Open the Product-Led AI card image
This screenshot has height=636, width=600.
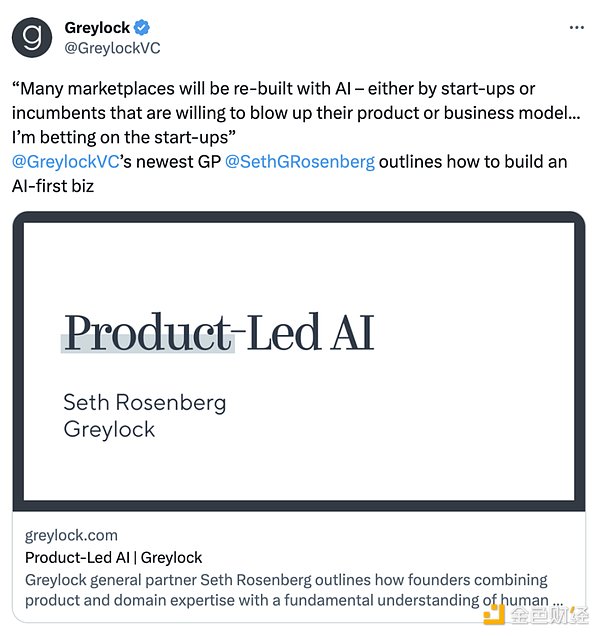[x=298, y=360]
